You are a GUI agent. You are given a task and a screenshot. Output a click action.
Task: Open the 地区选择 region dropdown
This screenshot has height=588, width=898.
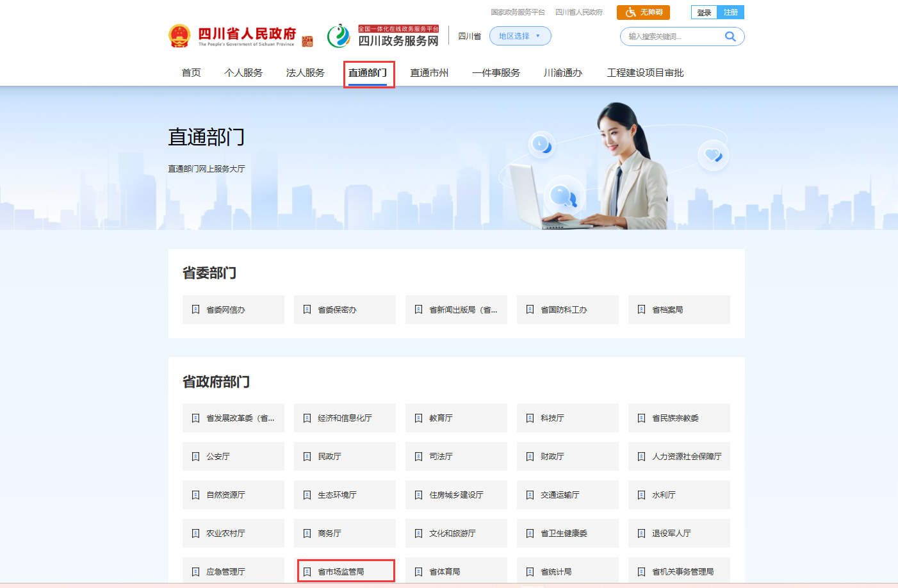click(x=519, y=36)
